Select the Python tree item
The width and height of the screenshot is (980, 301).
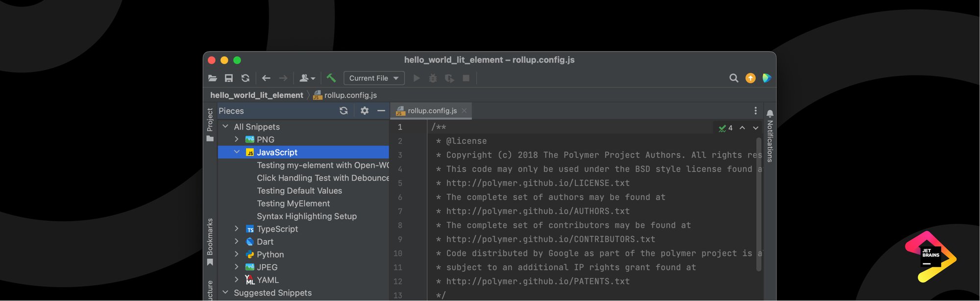coord(303,254)
